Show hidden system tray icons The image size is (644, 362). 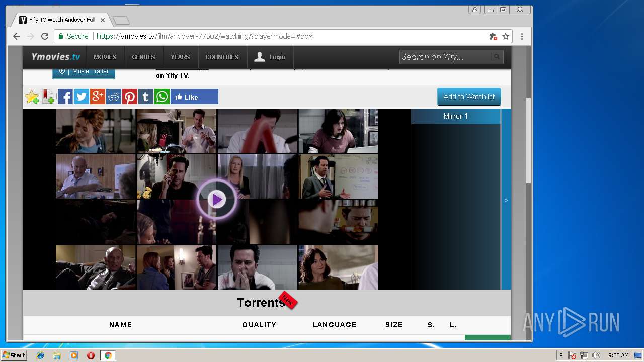[561, 355]
